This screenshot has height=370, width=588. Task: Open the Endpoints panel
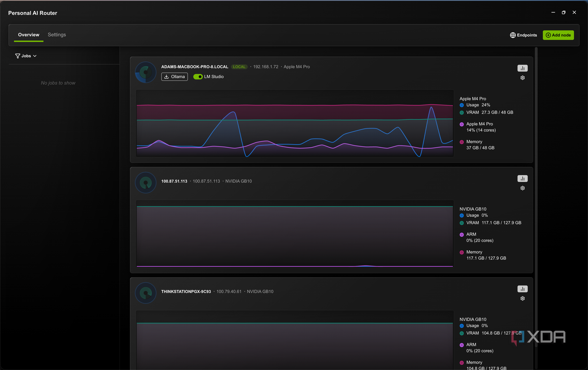(523, 35)
